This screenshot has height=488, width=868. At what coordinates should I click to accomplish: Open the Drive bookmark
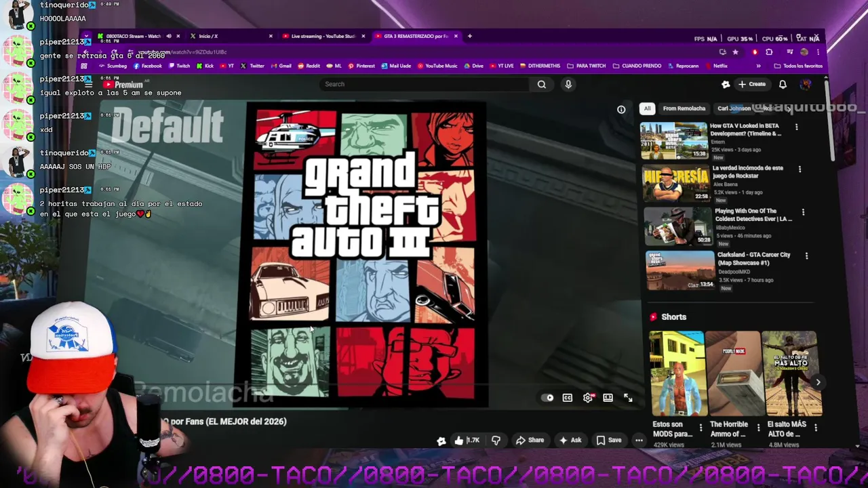pyautogui.click(x=473, y=66)
